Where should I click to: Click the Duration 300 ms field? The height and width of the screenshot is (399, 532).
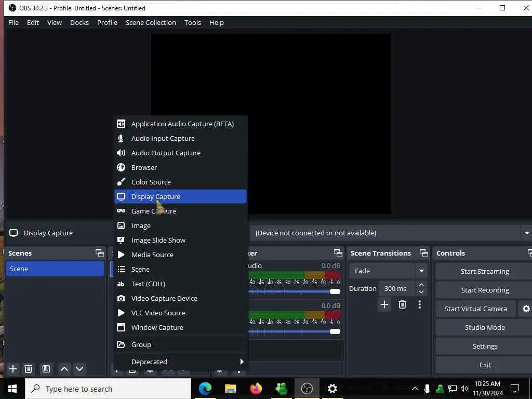pyautogui.click(x=396, y=288)
